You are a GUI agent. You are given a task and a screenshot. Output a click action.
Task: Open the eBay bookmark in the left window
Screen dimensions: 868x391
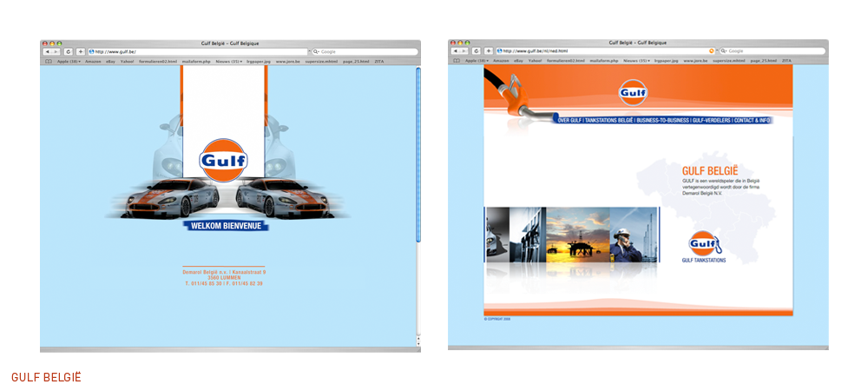pyautogui.click(x=111, y=62)
